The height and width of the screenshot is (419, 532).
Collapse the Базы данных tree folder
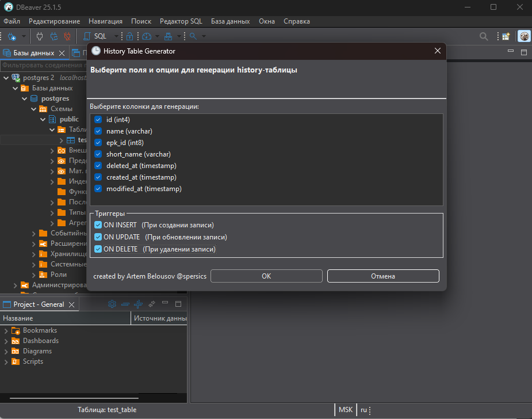(x=16, y=88)
